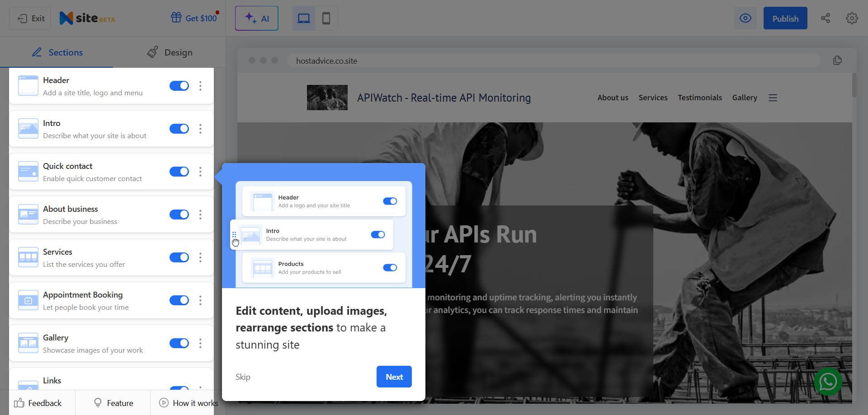Screen dimensions: 868x415
Task: Open Gallery section more options menu
Action: point(200,343)
